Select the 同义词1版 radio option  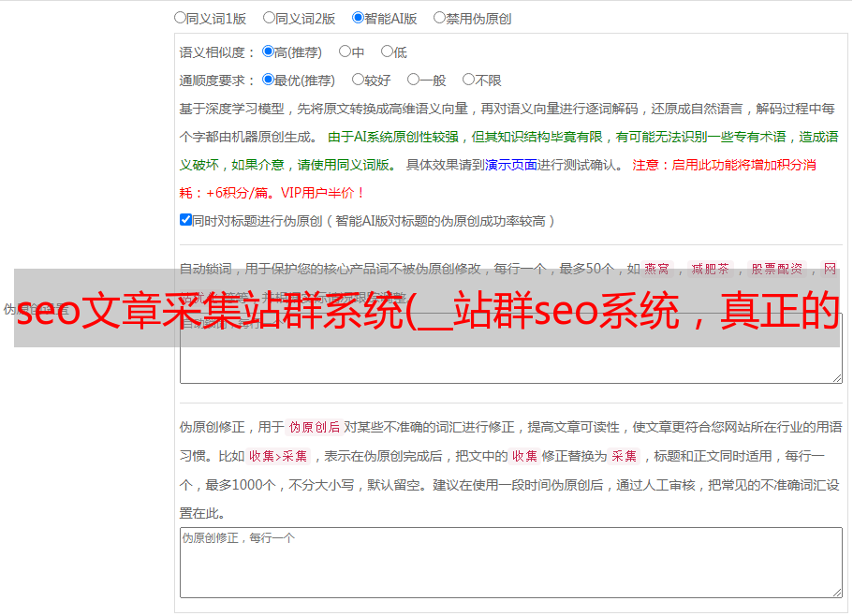pyautogui.click(x=180, y=18)
